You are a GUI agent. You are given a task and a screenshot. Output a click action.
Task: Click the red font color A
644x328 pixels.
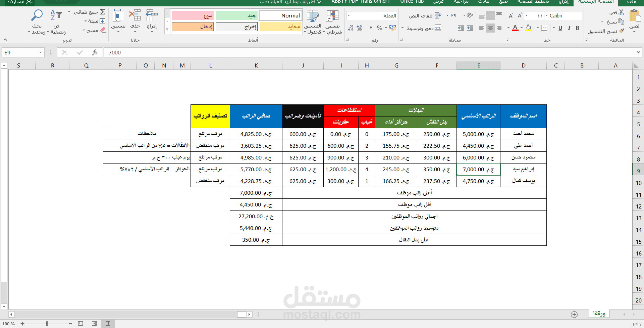pyautogui.click(x=515, y=28)
